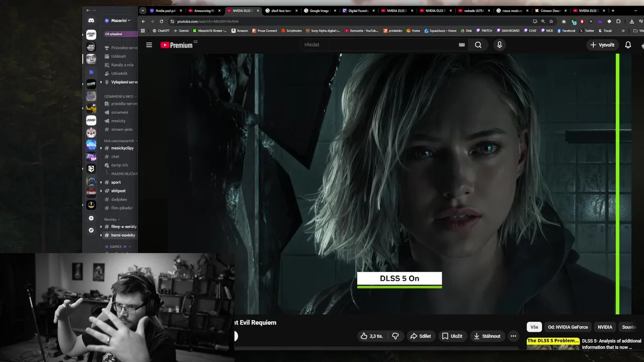Image resolution: width=644 pixels, height=362 pixels.
Task: Open the Mazarini server dropdown menu
Action: [x=120, y=21]
